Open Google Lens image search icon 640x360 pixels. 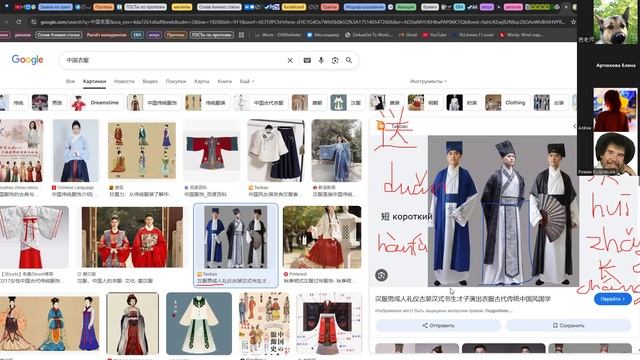pyautogui.click(x=335, y=60)
